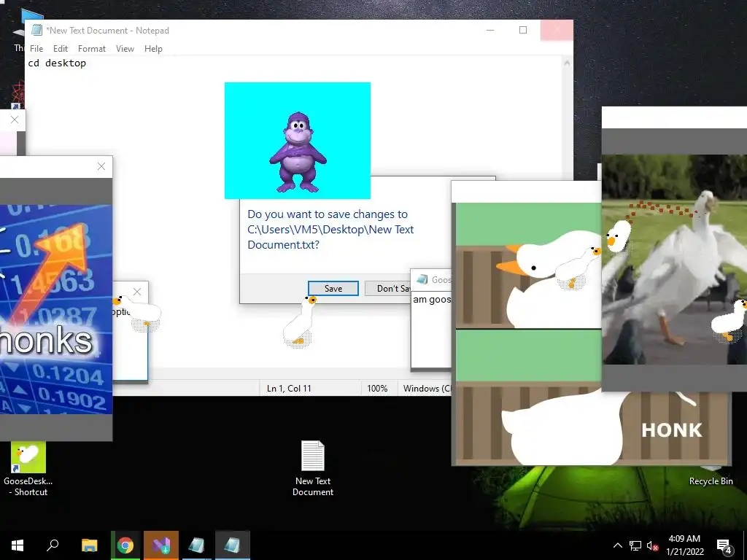Open the Help menu in Notepad
The image size is (747, 560).
point(153,49)
